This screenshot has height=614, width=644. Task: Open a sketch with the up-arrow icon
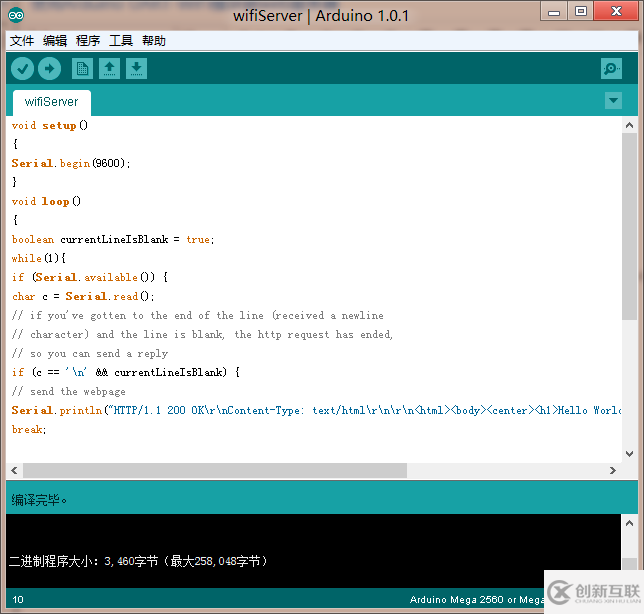(x=109, y=69)
